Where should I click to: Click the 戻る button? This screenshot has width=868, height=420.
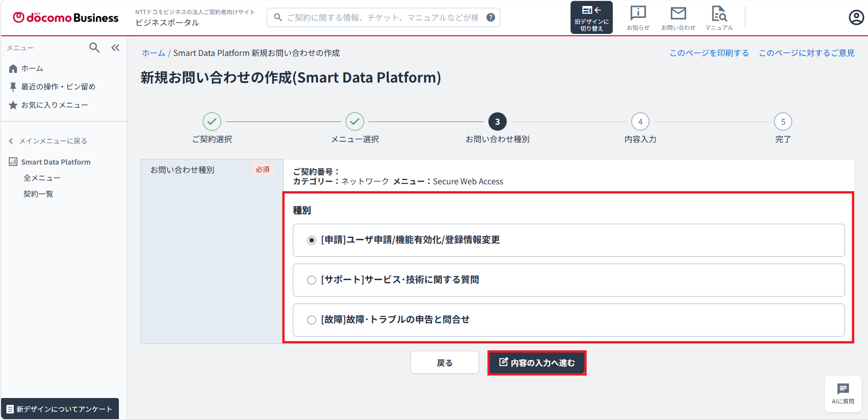[445, 363]
